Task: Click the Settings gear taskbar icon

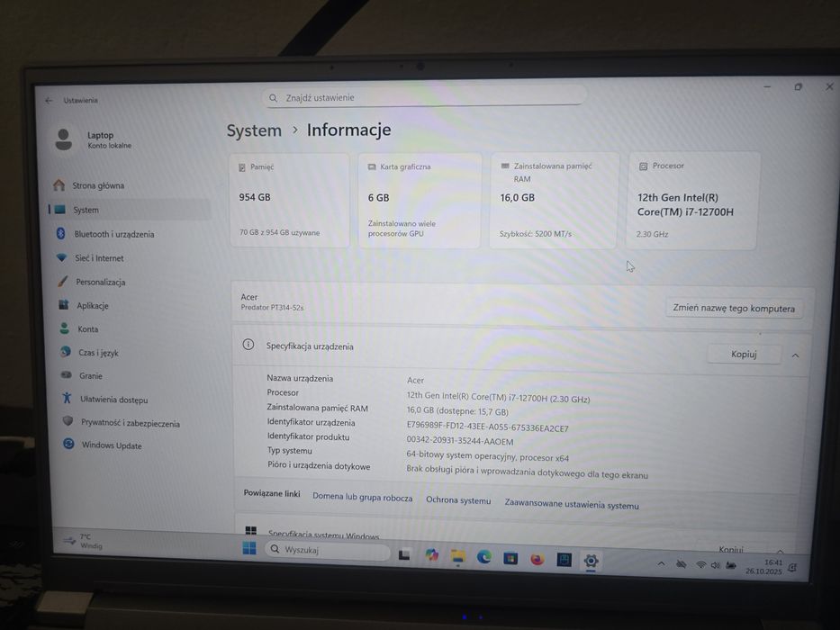Action: 591,561
